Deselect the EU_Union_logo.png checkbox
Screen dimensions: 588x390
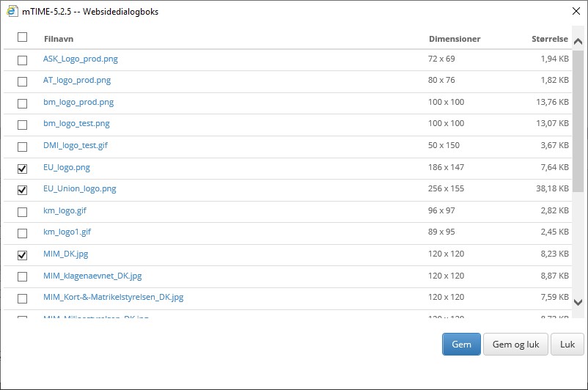[x=22, y=190]
